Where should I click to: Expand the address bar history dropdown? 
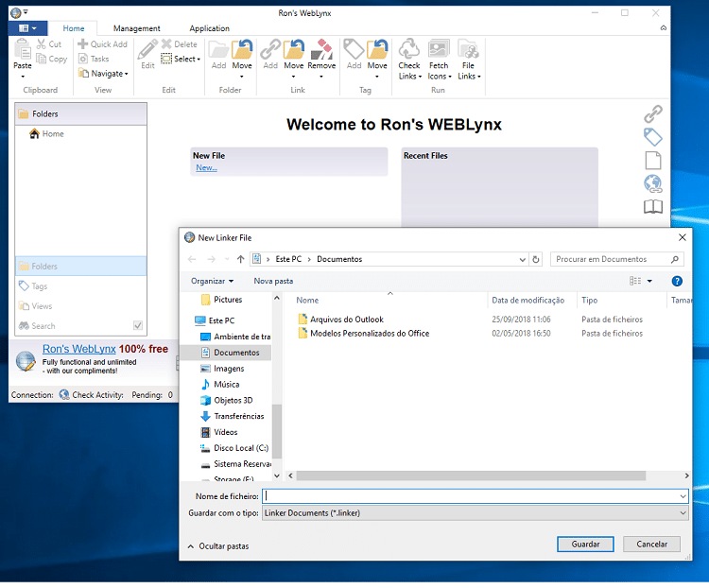522,260
